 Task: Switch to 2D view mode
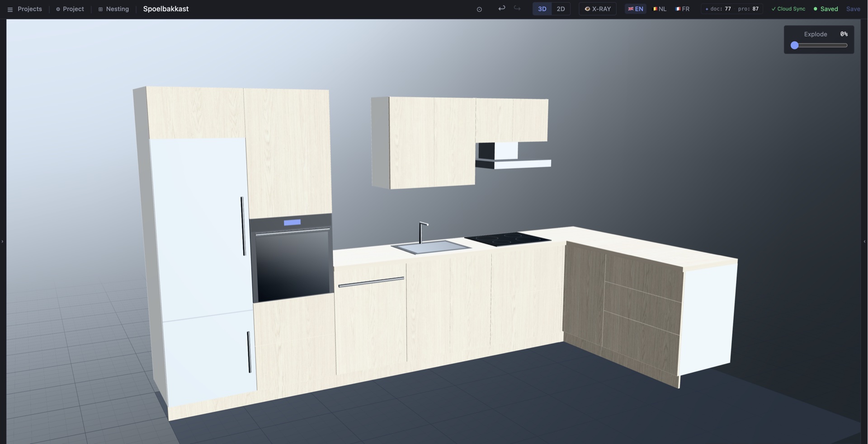(561, 9)
